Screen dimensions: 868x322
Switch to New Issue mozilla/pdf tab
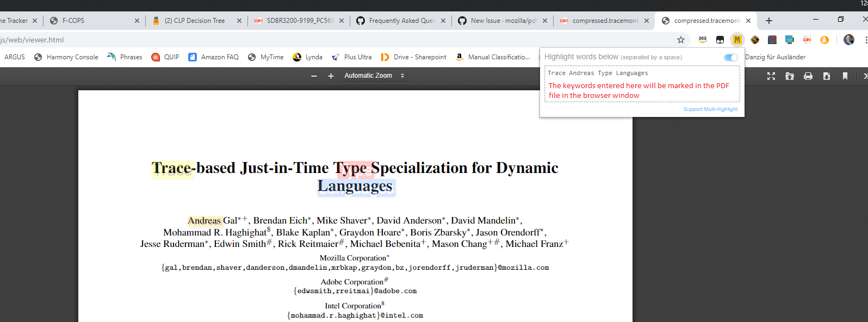[x=503, y=21]
